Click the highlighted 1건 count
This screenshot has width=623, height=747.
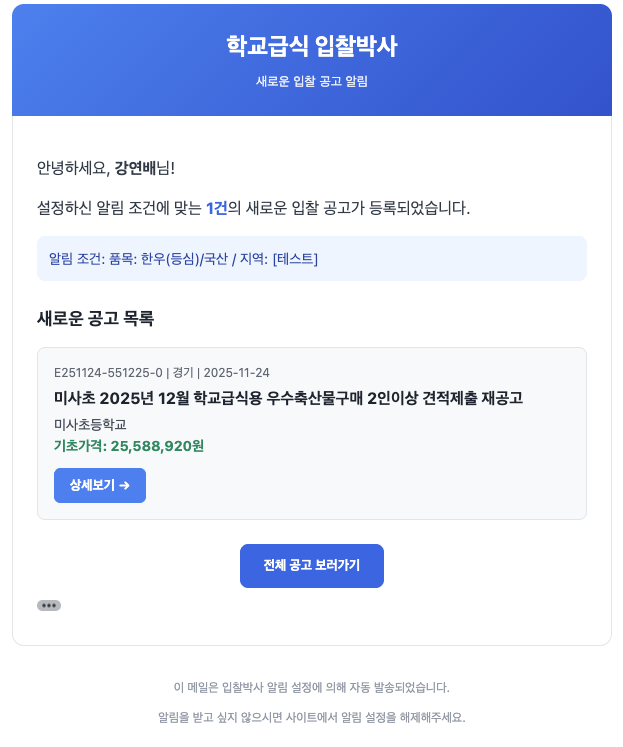[216, 208]
